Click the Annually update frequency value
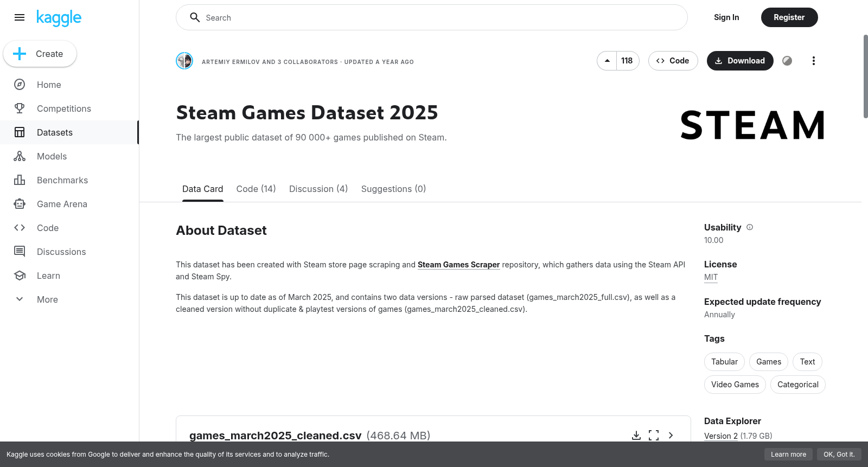This screenshot has height=467, width=868. tap(719, 315)
